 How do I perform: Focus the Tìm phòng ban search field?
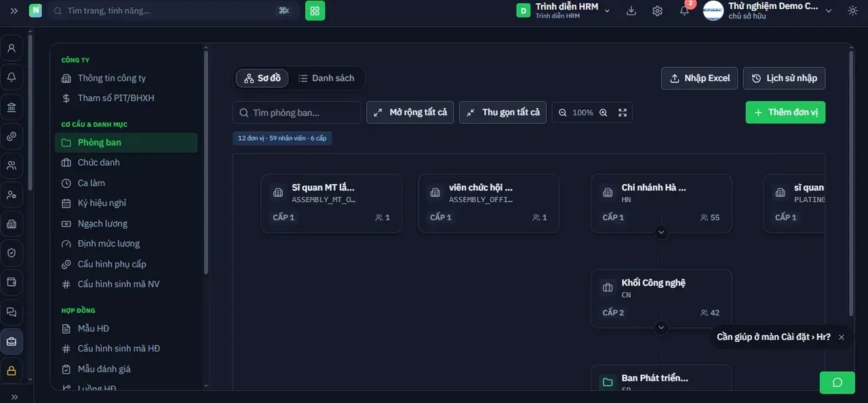click(x=297, y=113)
